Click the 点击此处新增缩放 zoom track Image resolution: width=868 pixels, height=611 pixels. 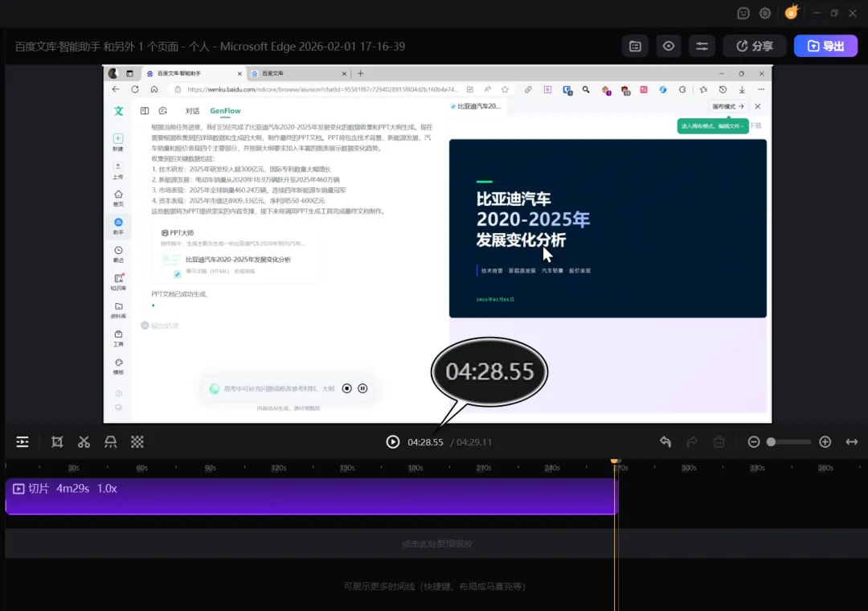(x=436, y=543)
